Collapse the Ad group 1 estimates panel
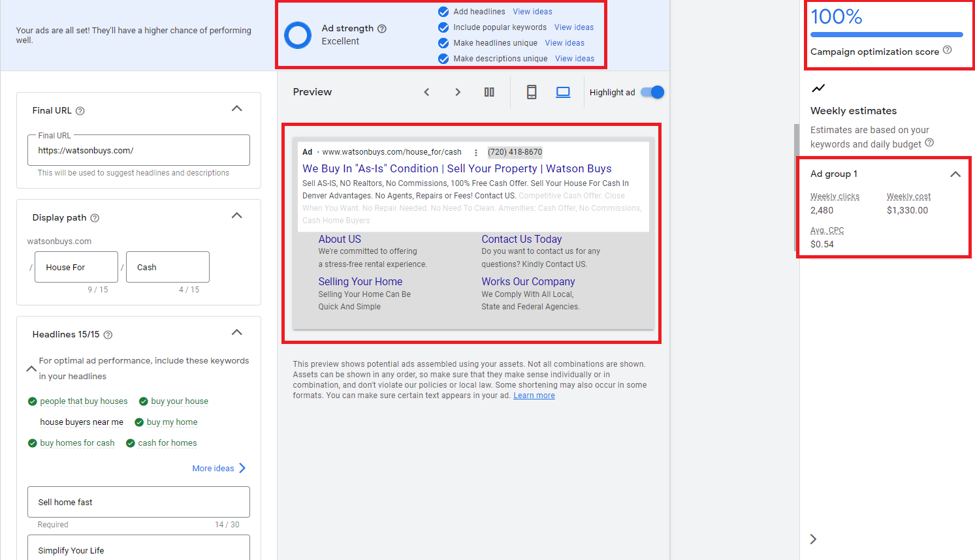 (x=955, y=174)
